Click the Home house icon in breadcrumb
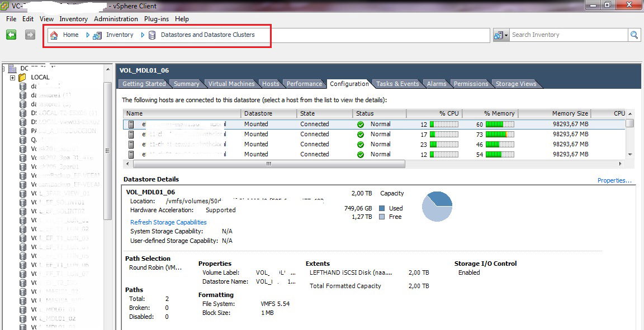This screenshot has width=644, height=330. pos(54,35)
